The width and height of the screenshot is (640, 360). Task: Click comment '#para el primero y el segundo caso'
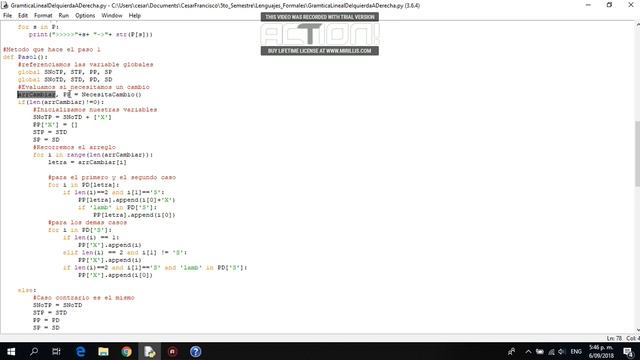click(x=112, y=177)
